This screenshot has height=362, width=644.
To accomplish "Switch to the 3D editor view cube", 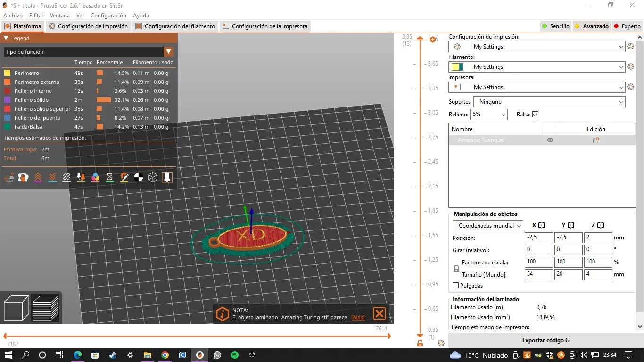I will (17, 308).
